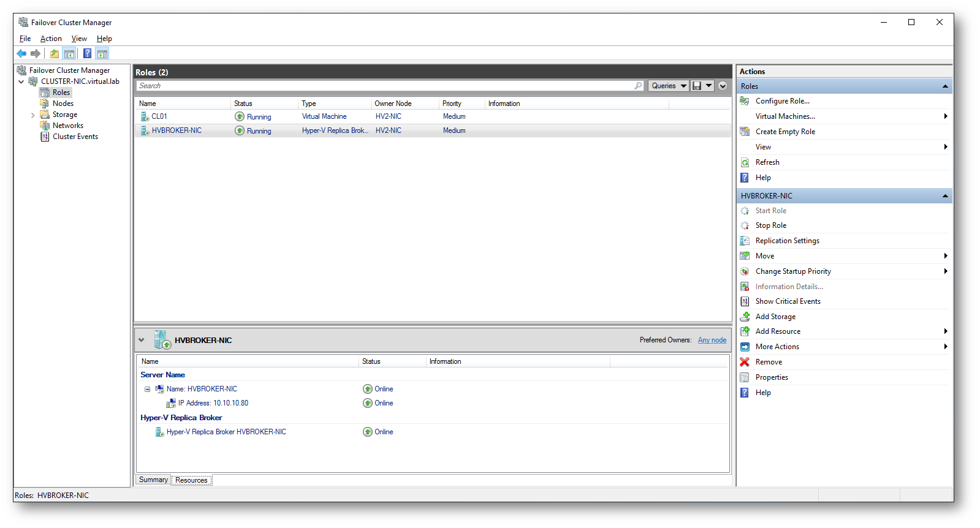Click Configure Role... action
The image size is (980, 528).
783,101
